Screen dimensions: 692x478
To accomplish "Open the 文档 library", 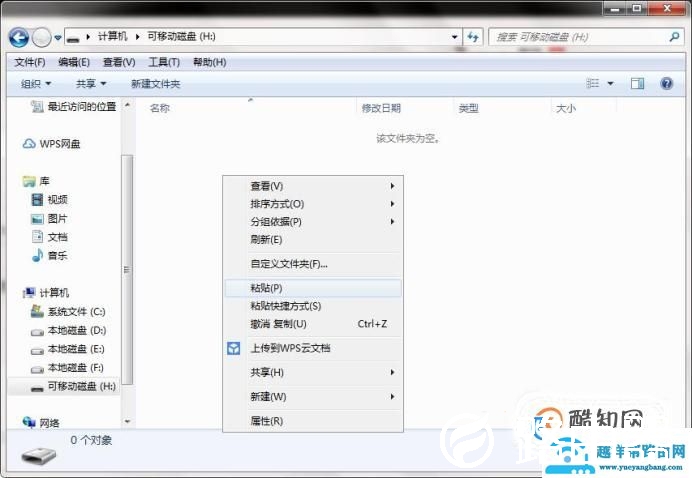I will 49,237.
